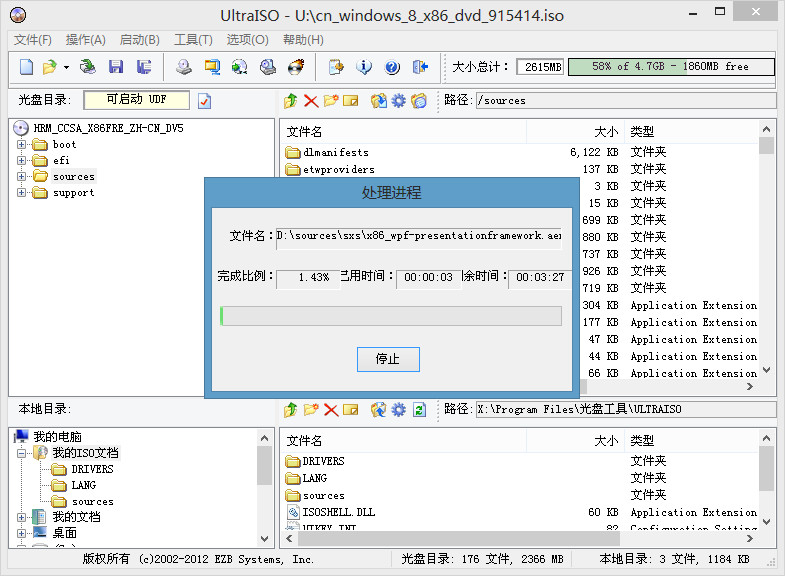Image resolution: width=785 pixels, height=576 pixels.
Task: Click red X delete in local directory toolbar
Action: coord(331,410)
